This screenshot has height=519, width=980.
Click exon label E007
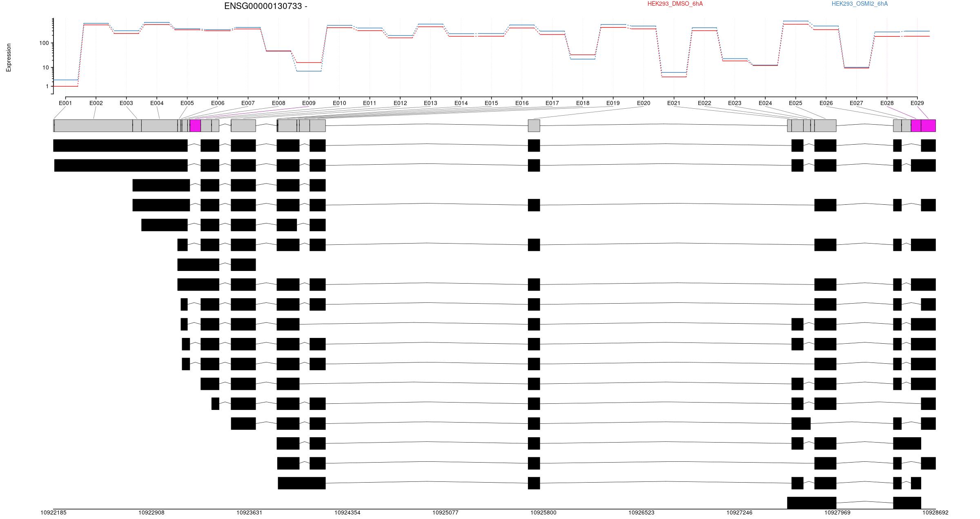pos(248,103)
